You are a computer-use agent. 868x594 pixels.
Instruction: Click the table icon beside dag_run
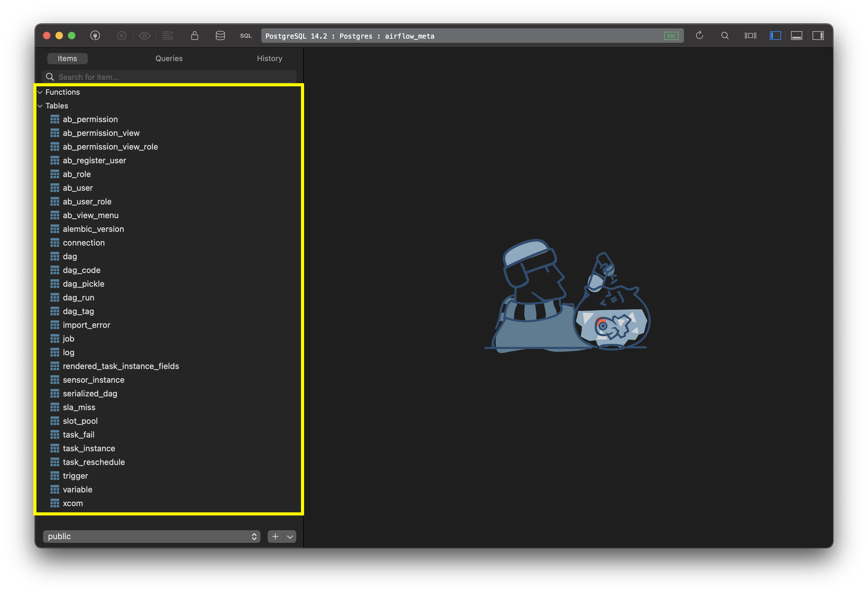(55, 298)
